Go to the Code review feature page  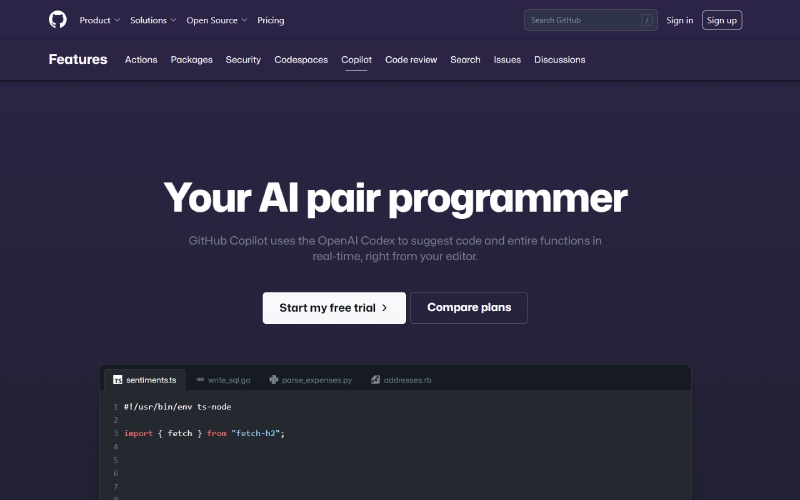[411, 60]
